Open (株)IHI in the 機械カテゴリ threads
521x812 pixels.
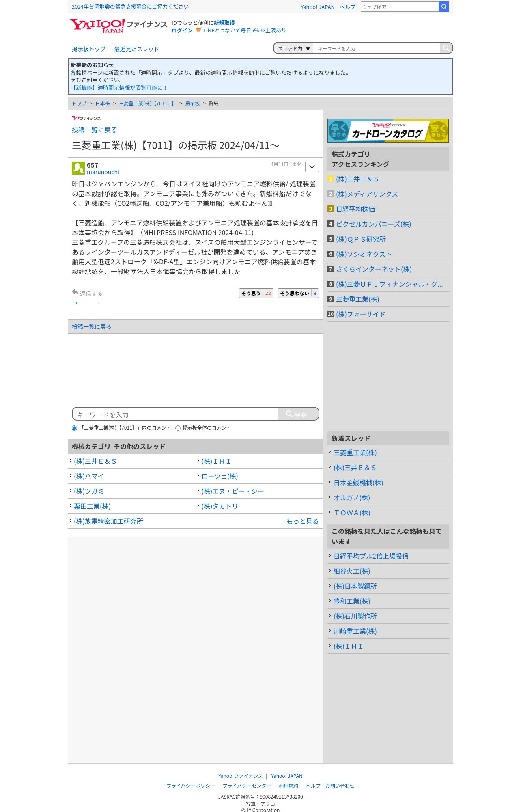pos(216,461)
